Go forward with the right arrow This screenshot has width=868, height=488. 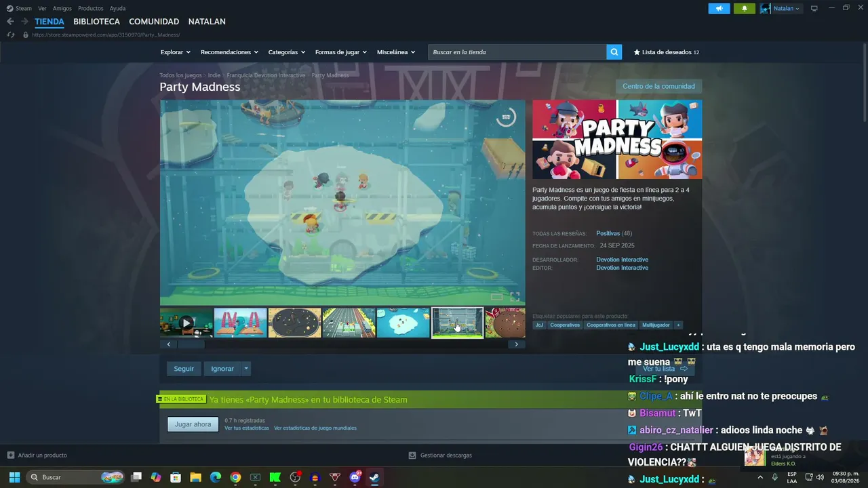coord(24,22)
